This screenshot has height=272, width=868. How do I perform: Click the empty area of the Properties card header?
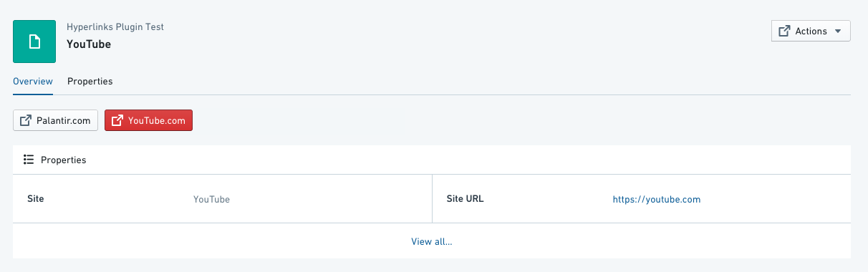click(x=466, y=160)
